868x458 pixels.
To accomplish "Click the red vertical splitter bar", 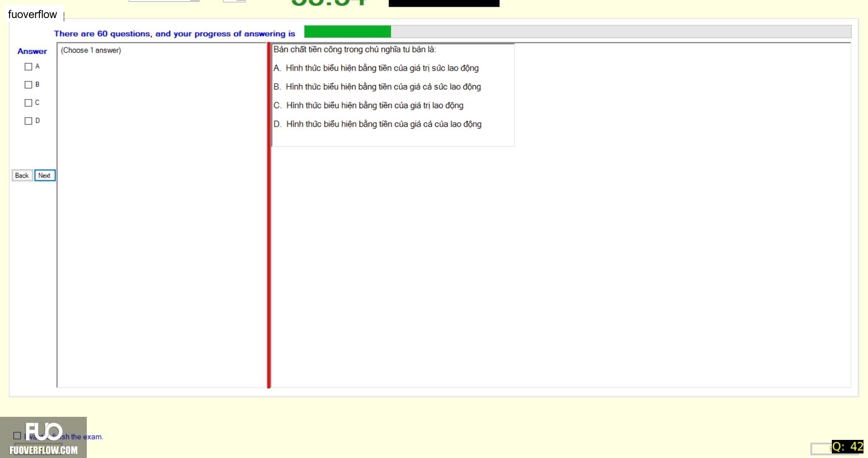I will (269, 215).
